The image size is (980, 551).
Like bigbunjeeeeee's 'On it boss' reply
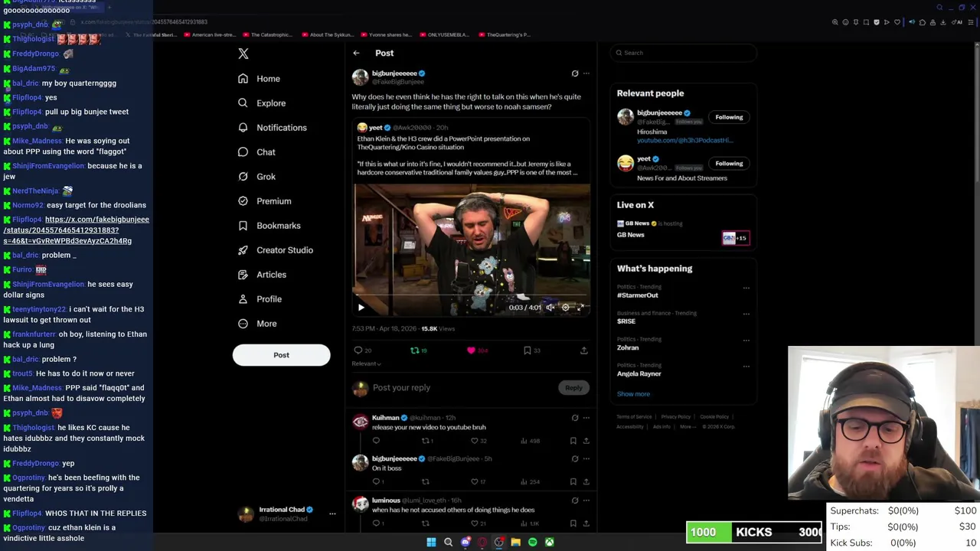(475, 482)
